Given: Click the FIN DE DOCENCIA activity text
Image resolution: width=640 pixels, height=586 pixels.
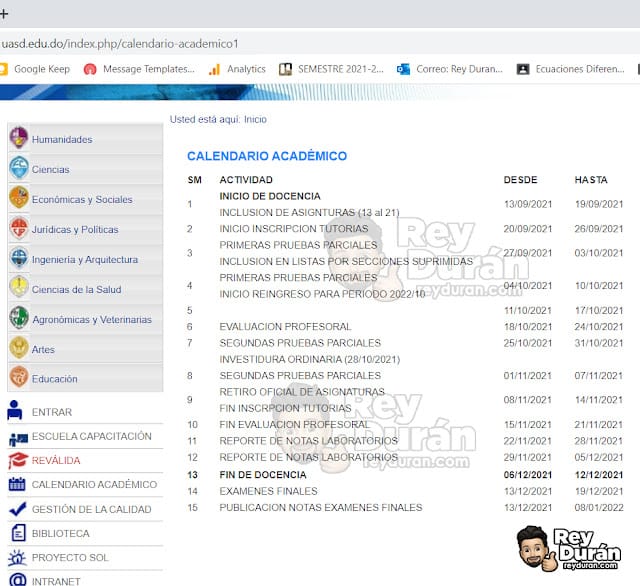Looking at the screenshot, I should (x=263, y=475).
